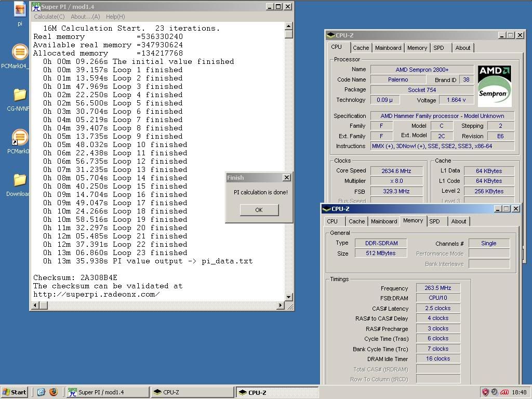Click the Socket 754 package field

click(x=422, y=90)
